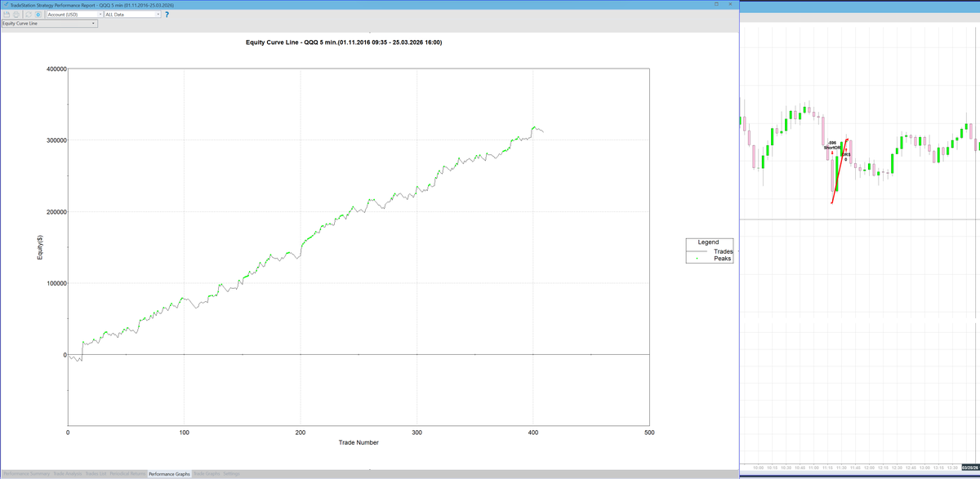Open the Trades List tab

(96, 473)
